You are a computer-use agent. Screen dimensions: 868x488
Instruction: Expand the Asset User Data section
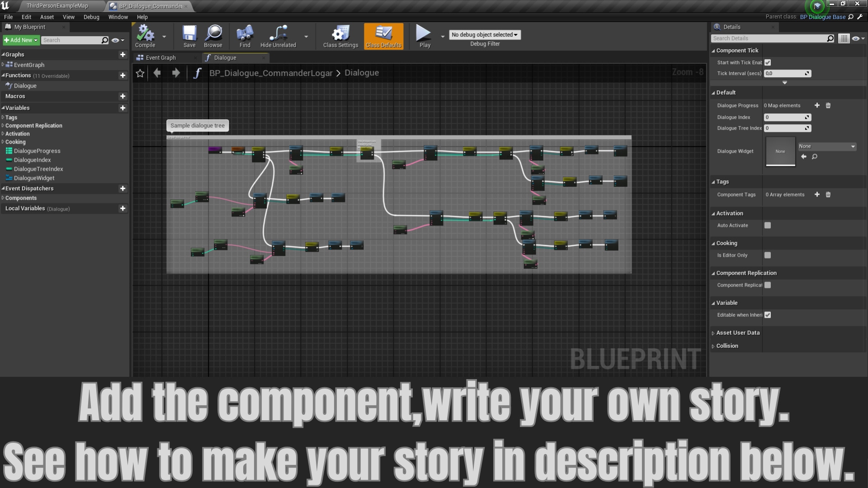pos(737,333)
